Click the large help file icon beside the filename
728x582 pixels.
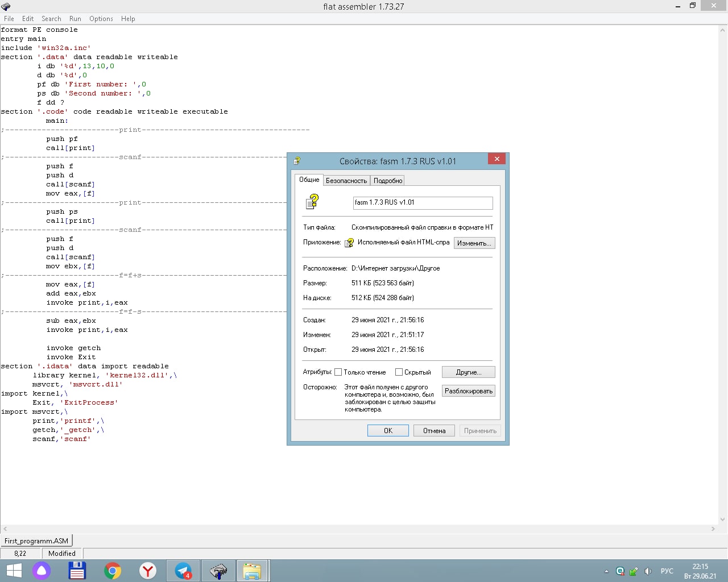point(312,202)
